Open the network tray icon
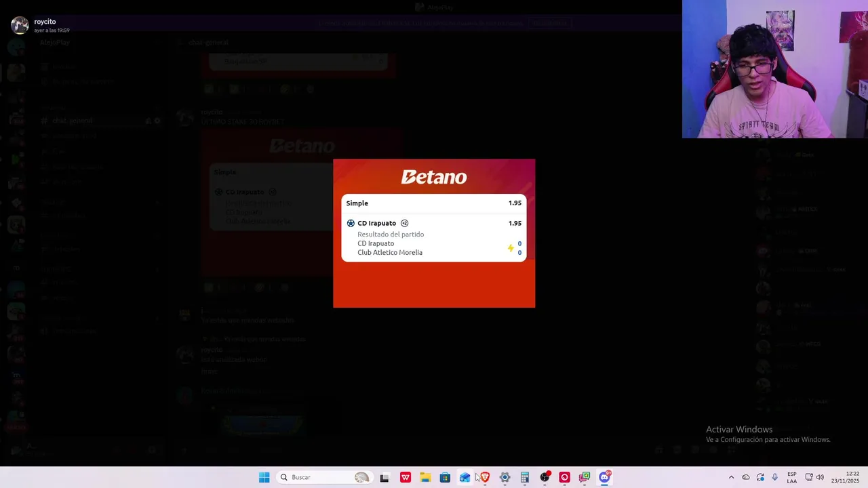 pyautogui.click(x=808, y=477)
